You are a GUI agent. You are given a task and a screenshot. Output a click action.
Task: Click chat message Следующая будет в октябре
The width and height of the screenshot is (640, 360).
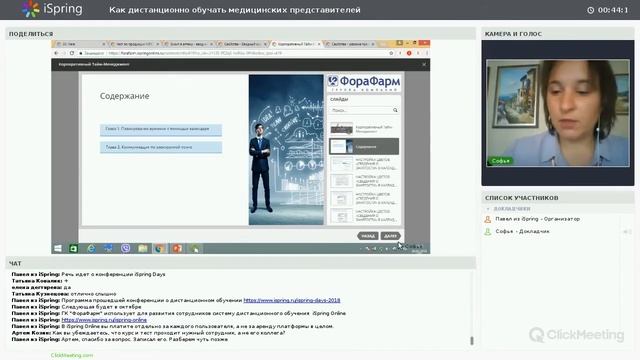(x=76, y=307)
